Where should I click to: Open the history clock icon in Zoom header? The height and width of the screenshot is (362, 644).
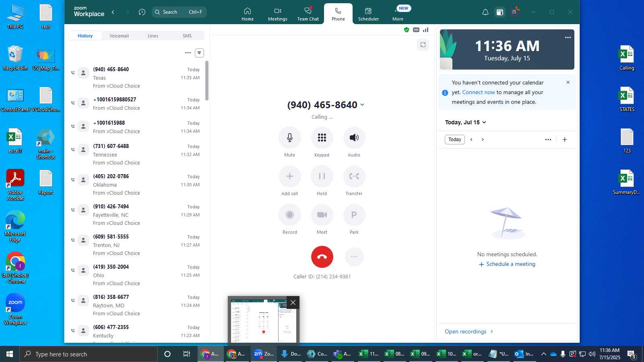[x=142, y=12]
